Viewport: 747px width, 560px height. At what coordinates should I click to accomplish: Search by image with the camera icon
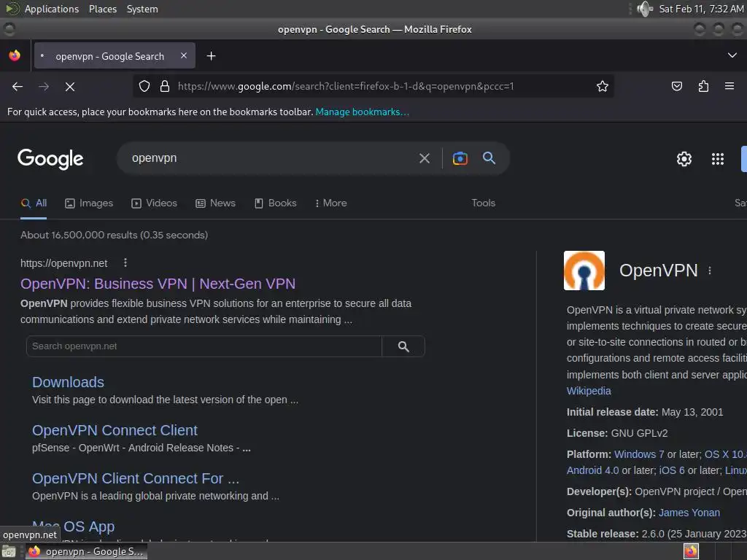point(460,158)
